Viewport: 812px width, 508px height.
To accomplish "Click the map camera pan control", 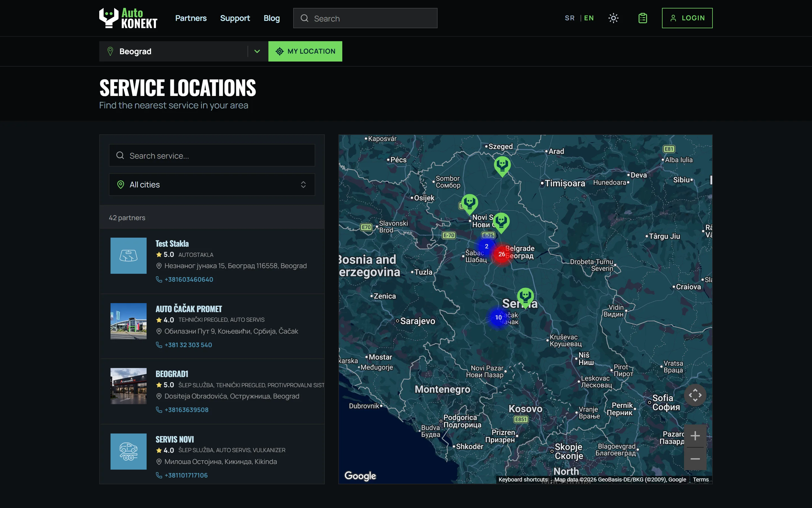I will 695,395.
